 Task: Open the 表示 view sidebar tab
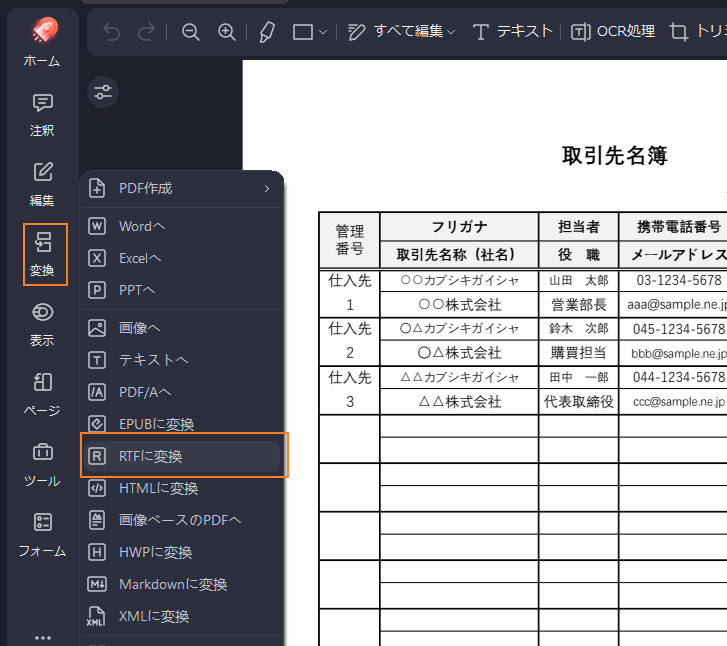[x=43, y=325]
